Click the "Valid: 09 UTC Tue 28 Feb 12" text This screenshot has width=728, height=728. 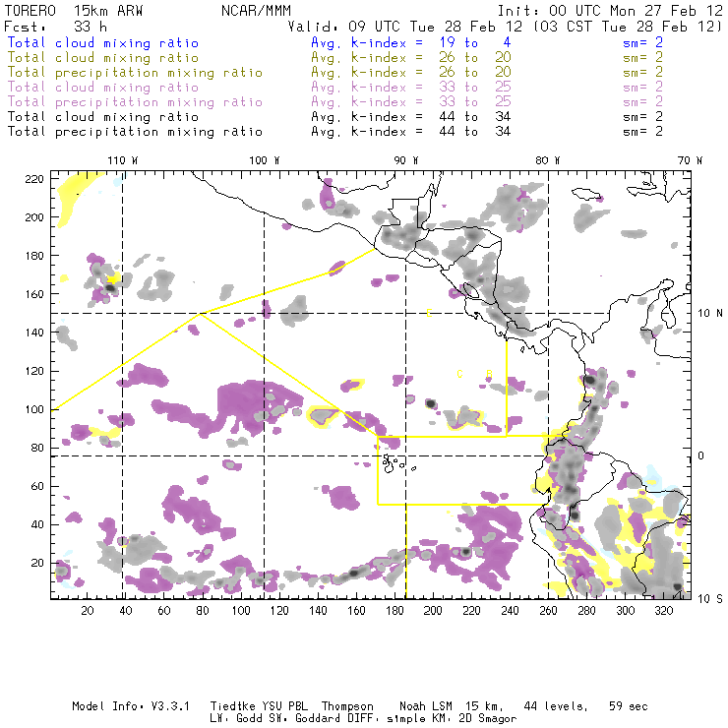(x=405, y=27)
